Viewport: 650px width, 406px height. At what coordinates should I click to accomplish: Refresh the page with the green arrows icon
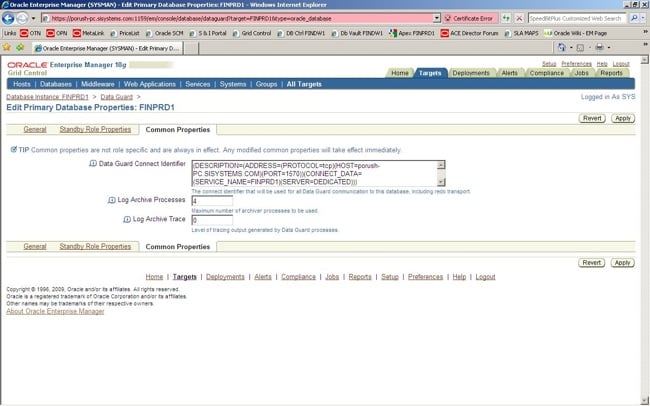point(506,18)
